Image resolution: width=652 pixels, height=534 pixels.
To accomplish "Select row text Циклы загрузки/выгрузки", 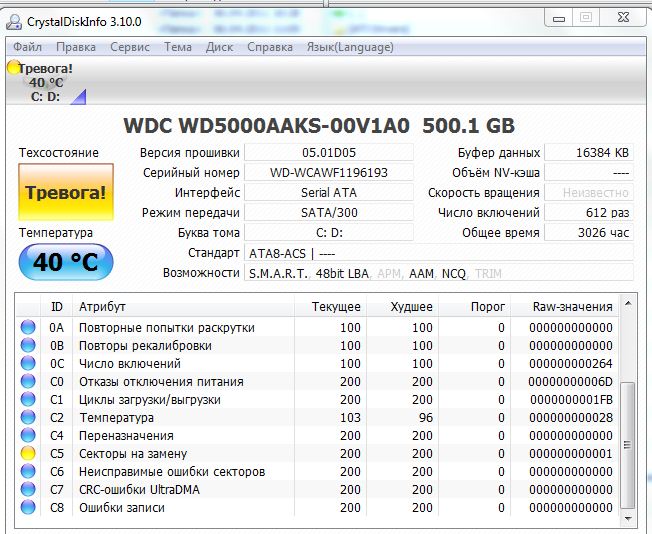I will [x=150, y=400].
